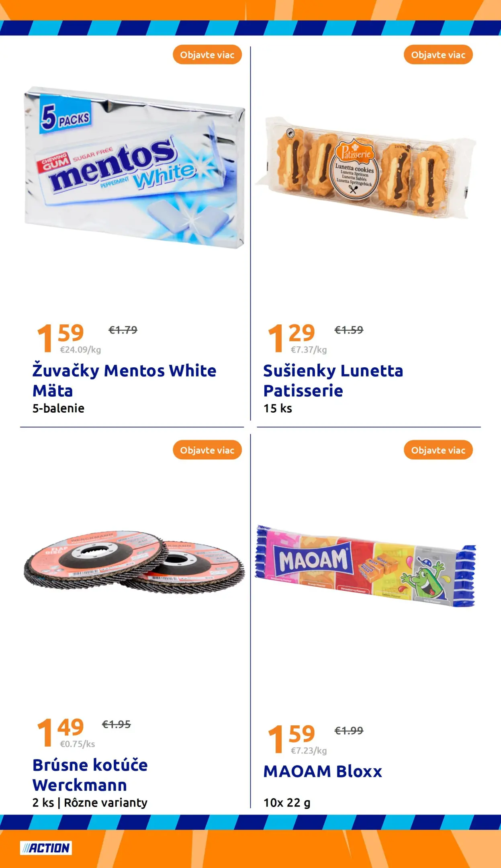501x868 pixels.
Task: Click the 10x 22 g weight label
Action: (x=287, y=802)
